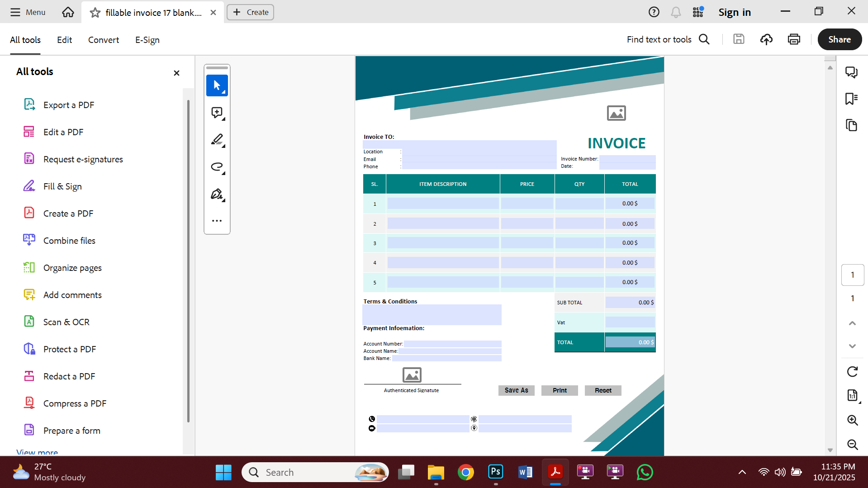Open the Bookmarks panel
The width and height of the screenshot is (868, 488).
(x=851, y=99)
